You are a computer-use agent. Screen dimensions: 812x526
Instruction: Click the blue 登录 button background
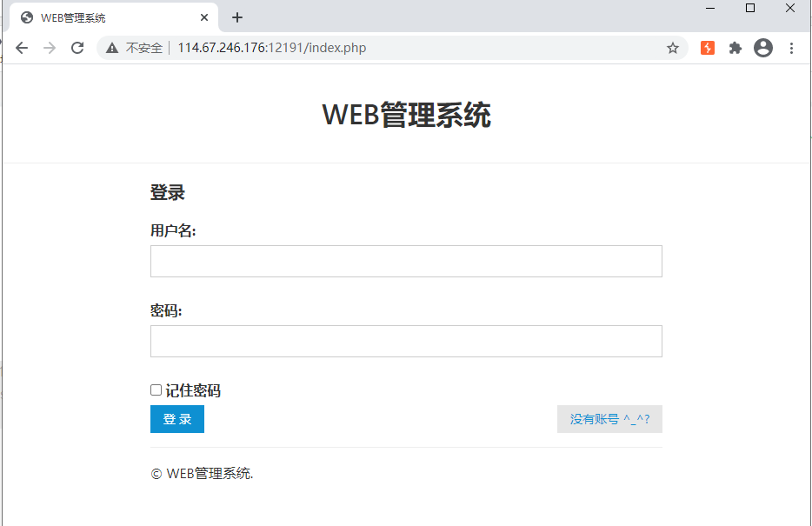click(176, 419)
